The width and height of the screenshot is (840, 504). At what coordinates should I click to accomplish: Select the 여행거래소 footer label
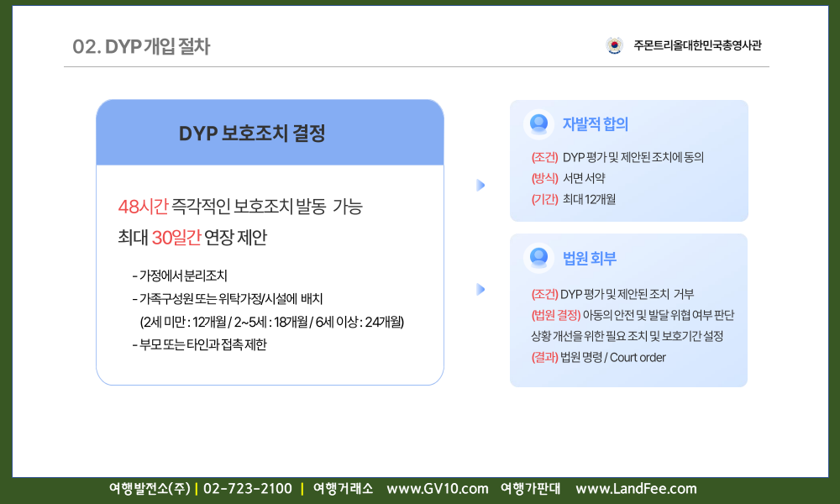click(x=343, y=489)
